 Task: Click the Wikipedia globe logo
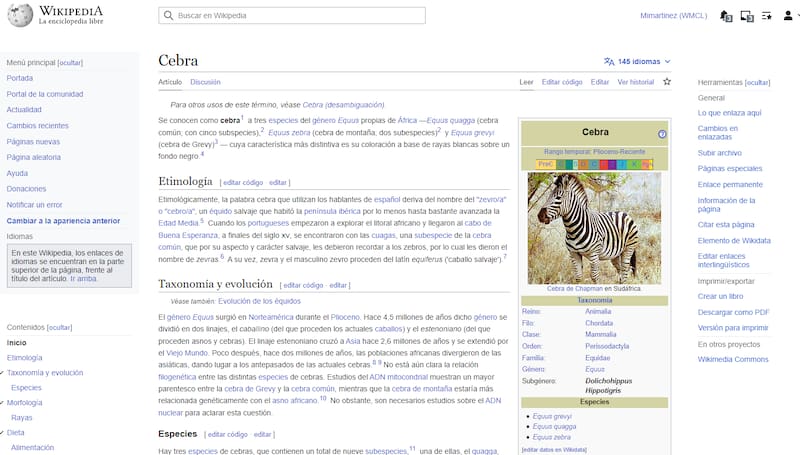click(x=18, y=16)
